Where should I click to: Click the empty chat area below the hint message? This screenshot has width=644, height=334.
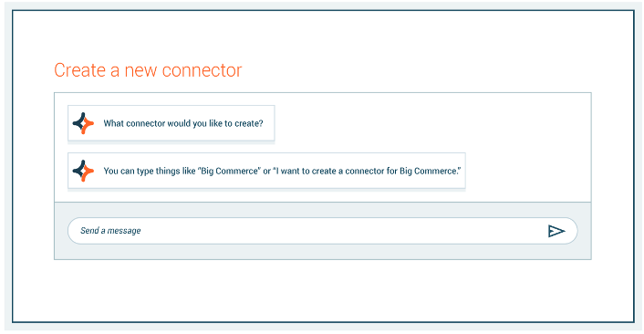coord(322,195)
